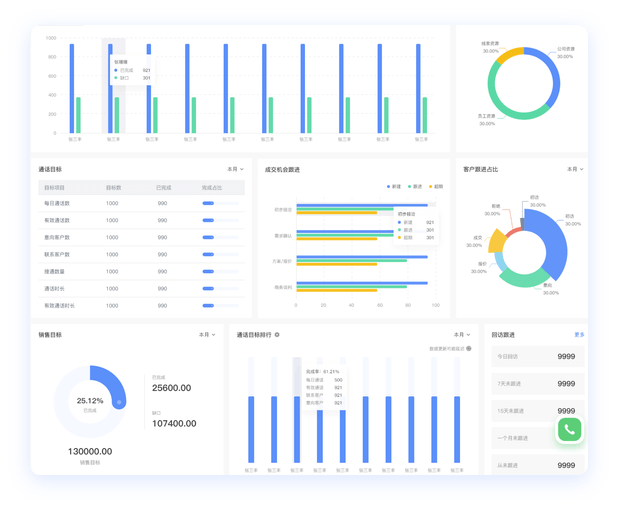This screenshot has height=510, width=618.
Task: Click the 更多 link in 回访跟进
Action: (x=579, y=335)
